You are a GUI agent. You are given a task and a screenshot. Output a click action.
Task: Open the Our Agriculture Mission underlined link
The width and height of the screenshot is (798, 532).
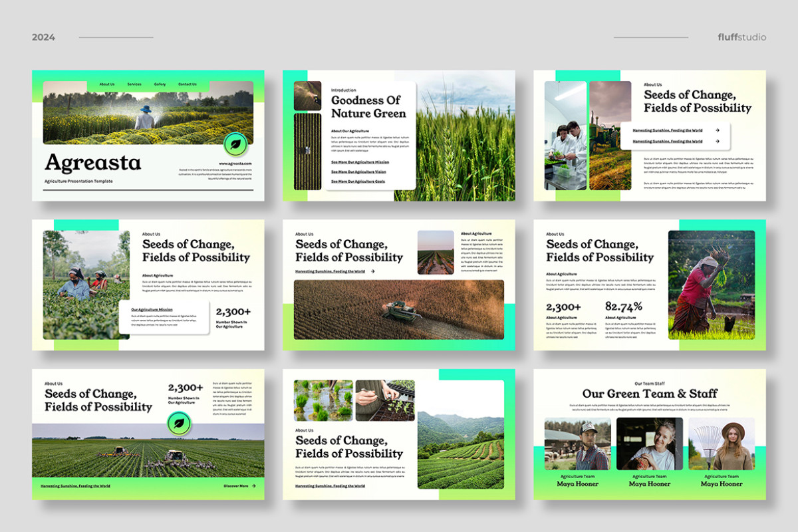pyautogui.click(x=152, y=309)
